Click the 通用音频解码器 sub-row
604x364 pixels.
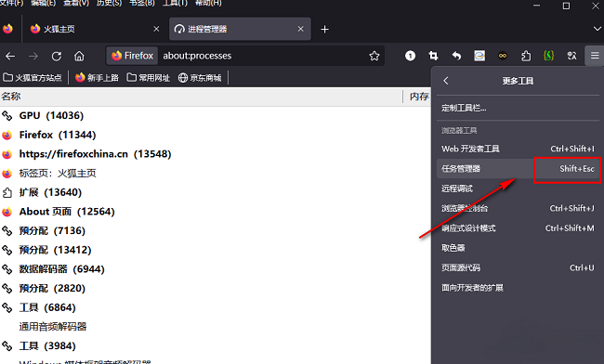(x=215, y=327)
